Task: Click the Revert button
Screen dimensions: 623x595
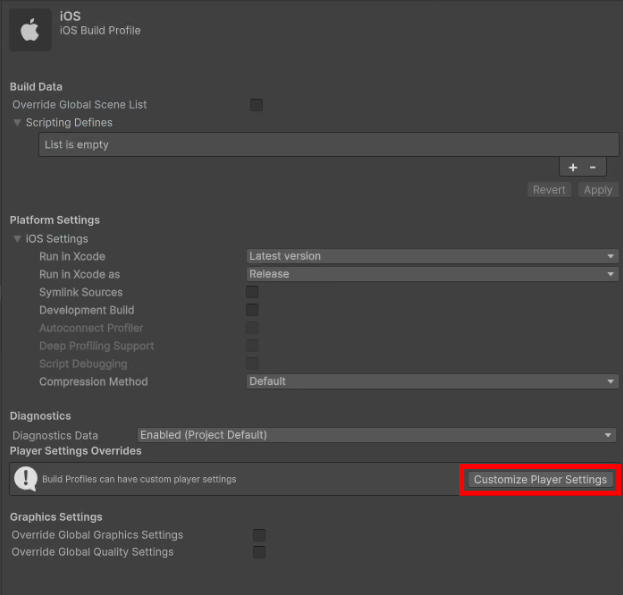Action: (549, 190)
